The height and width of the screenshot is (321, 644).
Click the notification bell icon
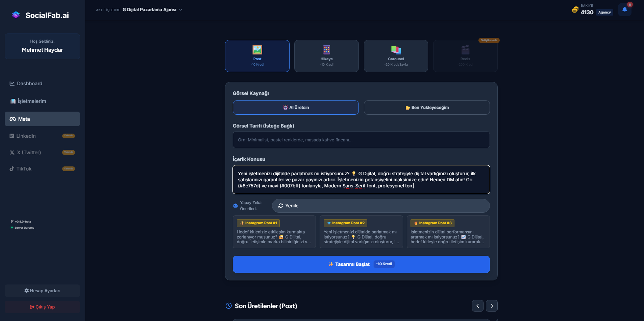(624, 9)
